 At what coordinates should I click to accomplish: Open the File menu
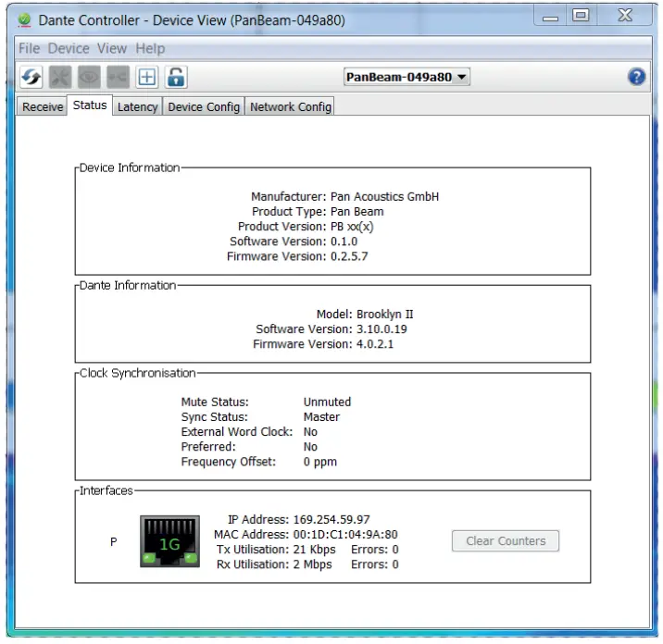[30, 49]
